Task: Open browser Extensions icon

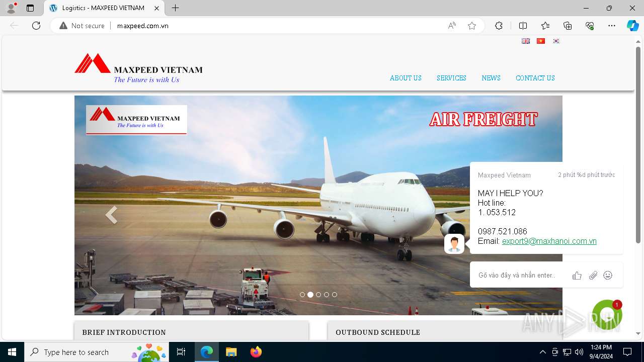Action: (x=499, y=26)
